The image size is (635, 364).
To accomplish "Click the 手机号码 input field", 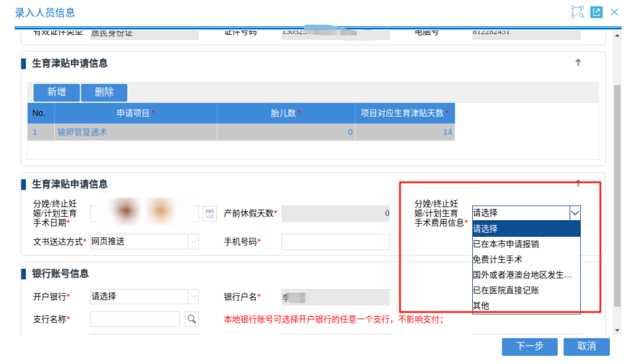I will [x=335, y=242].
